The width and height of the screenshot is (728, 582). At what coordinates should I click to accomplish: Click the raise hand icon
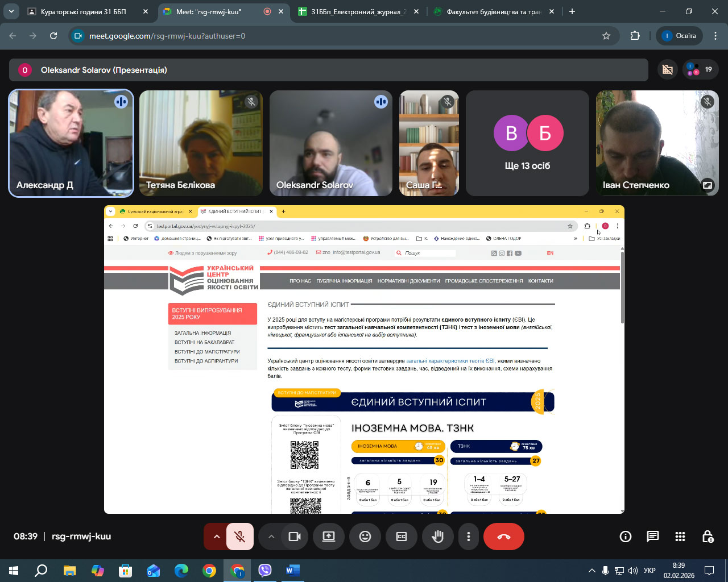pos(437,537)
